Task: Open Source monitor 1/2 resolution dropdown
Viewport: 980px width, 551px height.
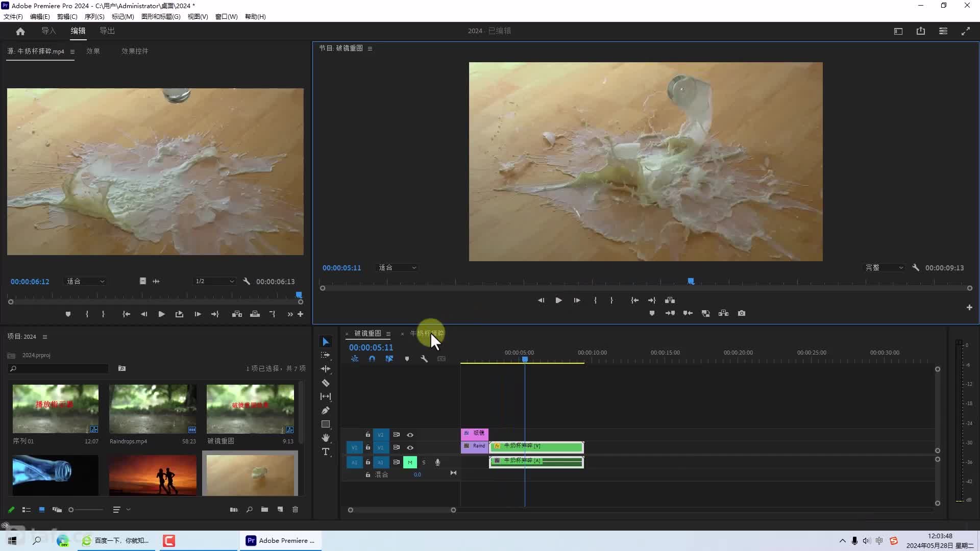Action: coord(214,281)
